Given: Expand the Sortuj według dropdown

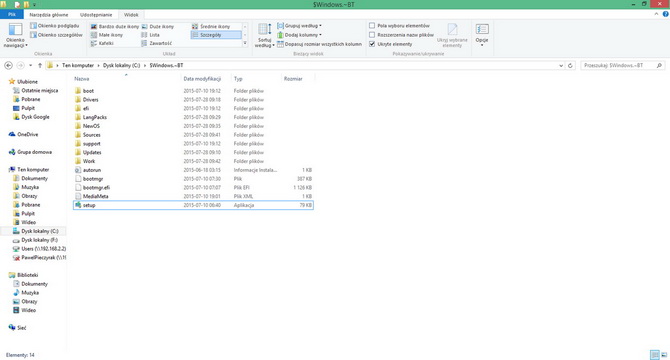Looking at the screenshot, I should coord(264,35).
